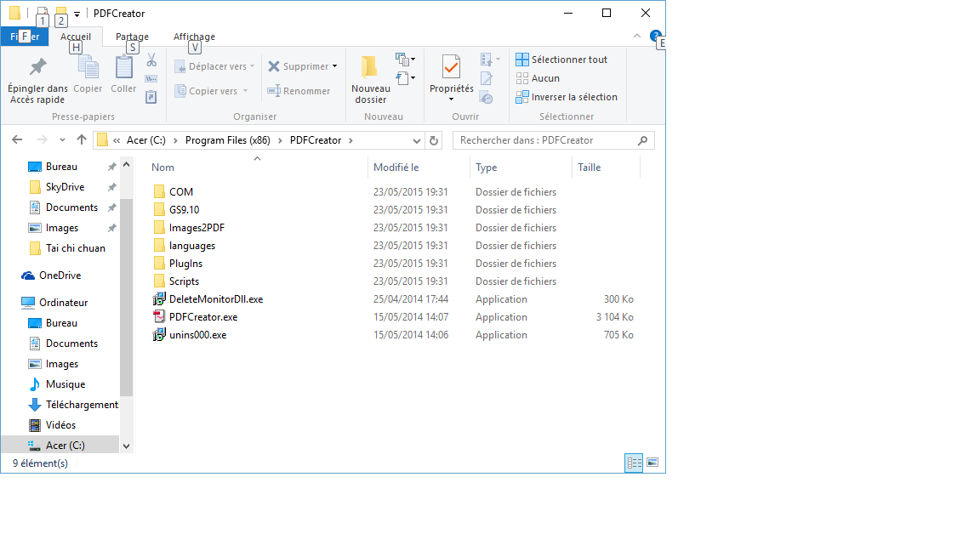Go back with the left arrow
The height and width of the screenshot is (551, 980).
(18, 140)
